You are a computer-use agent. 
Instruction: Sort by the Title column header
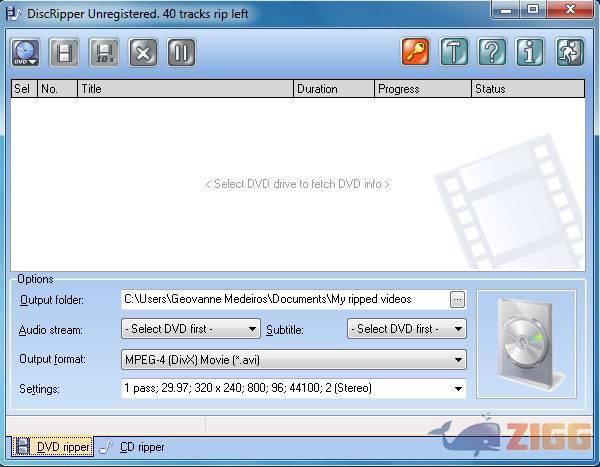(186, 89)
